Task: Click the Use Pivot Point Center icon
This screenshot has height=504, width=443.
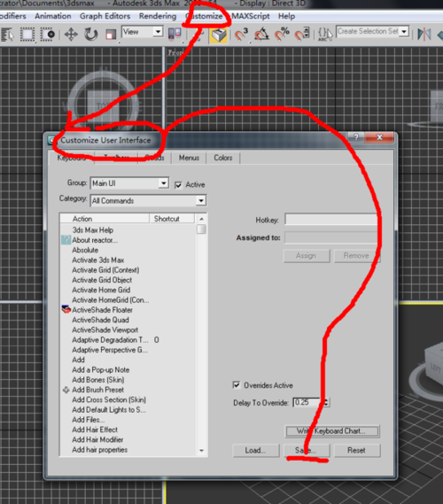Action: tap(175, 35)
